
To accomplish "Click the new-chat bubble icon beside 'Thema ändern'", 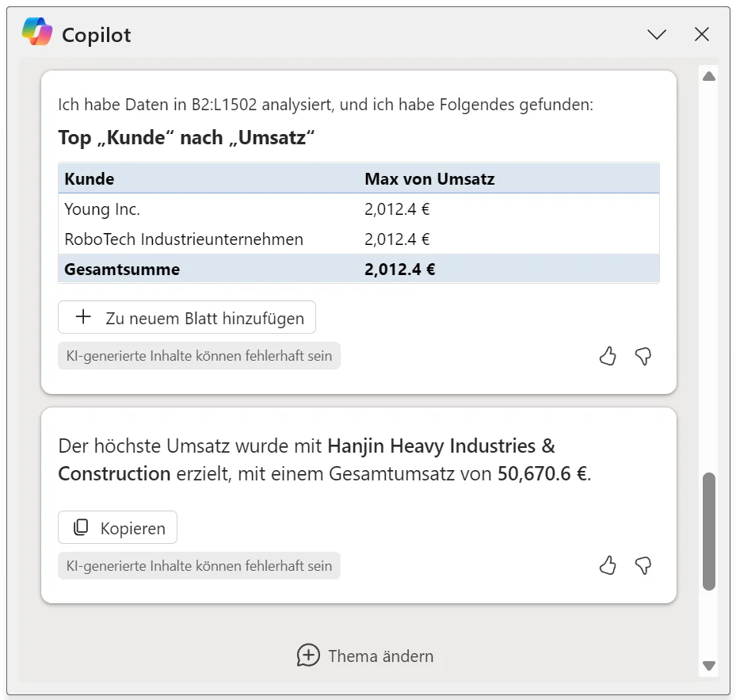I will tap(308, 656).
